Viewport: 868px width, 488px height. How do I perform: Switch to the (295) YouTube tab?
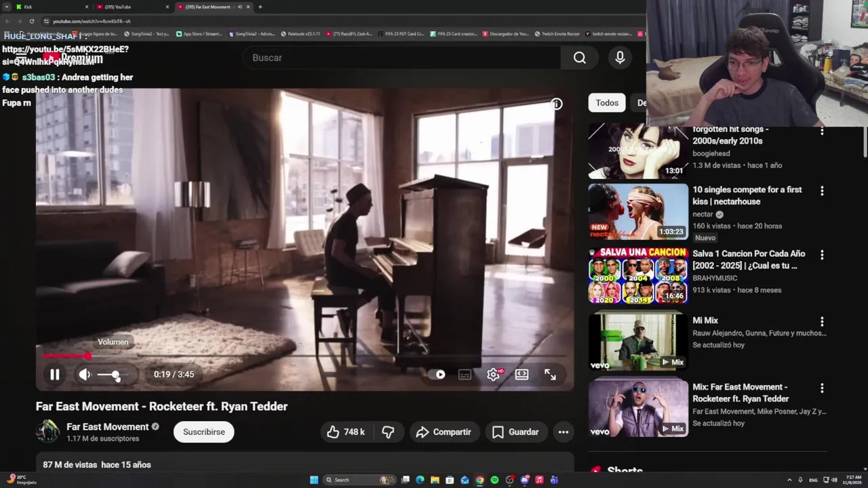tap(132, 7)
